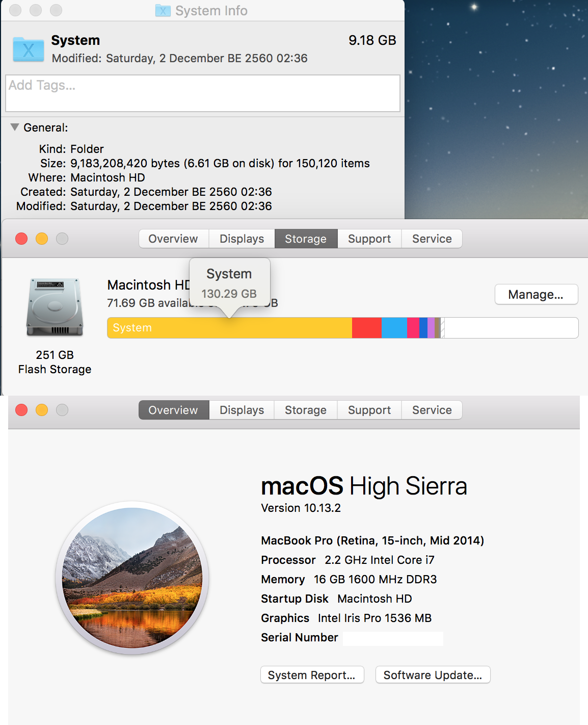
Task: Click 'MacBook Pro (Retina, 15-inch, Mid 2014)' text
Action: [x=372, y=540]
